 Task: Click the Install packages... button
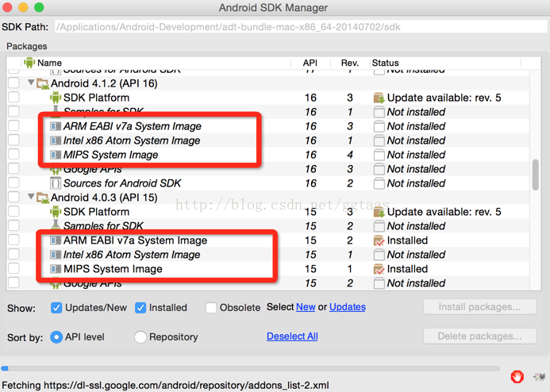tap(479, 307)
